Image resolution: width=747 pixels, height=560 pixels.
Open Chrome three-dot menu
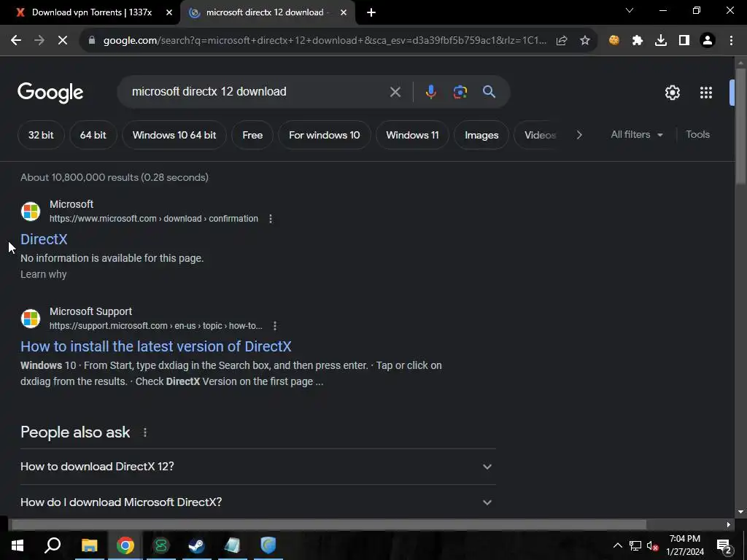pos(731,41)
